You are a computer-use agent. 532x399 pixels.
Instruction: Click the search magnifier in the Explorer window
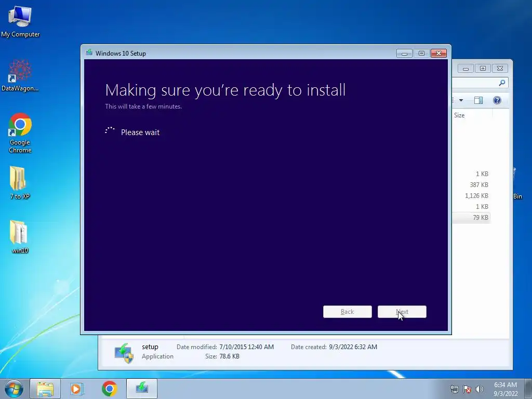point(502,83)
